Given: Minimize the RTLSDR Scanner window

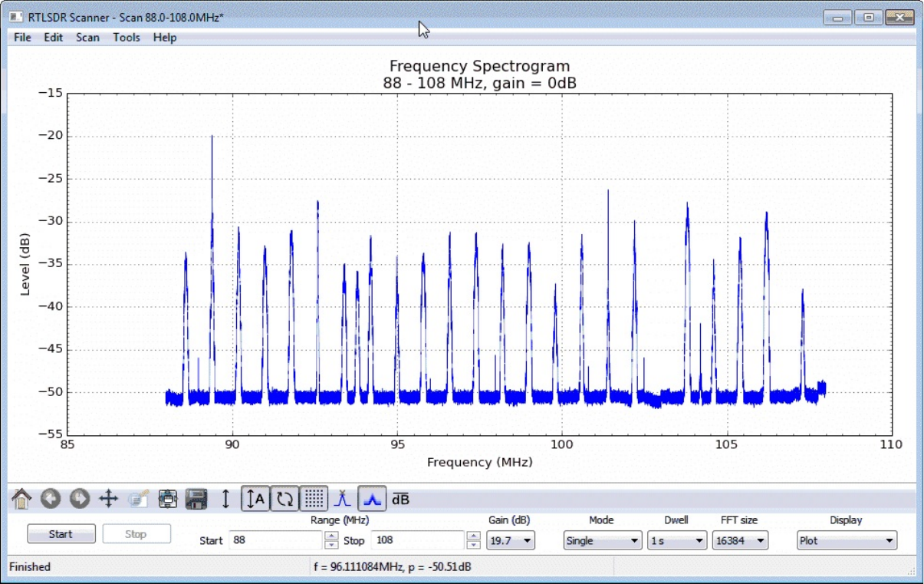Looking at the screenshot, I should (x=839, y=17).
